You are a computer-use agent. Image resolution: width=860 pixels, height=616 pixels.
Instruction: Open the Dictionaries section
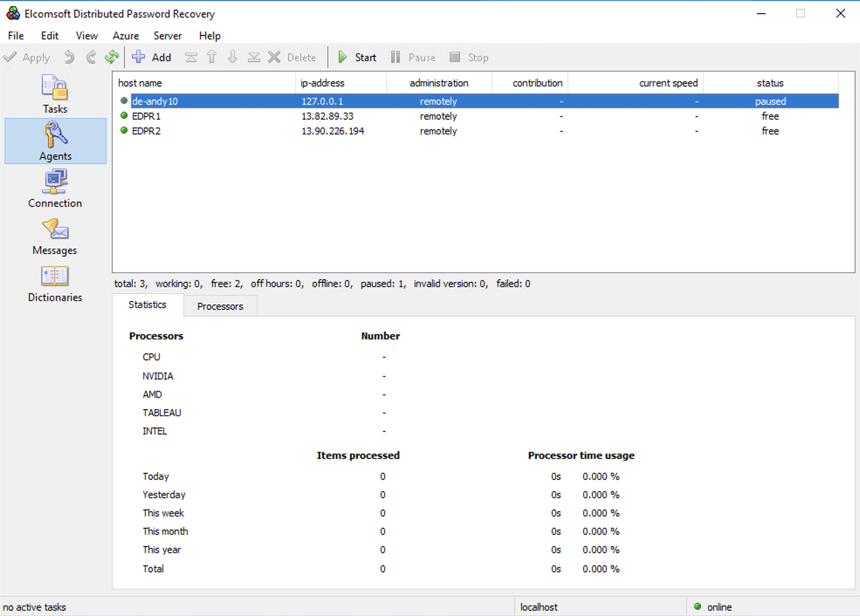tap(55, 283)
